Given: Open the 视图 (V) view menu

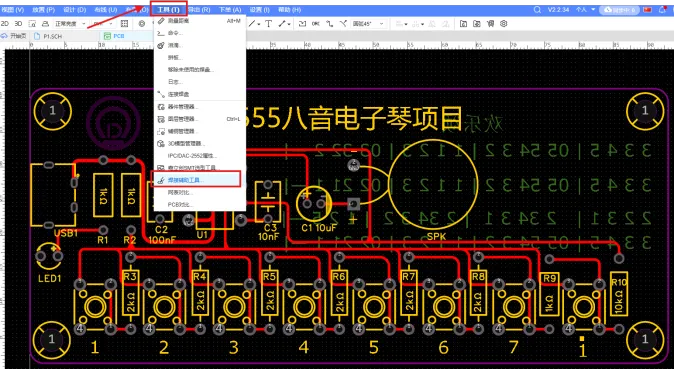Looking at the screenshot, I should pos(12,9).
